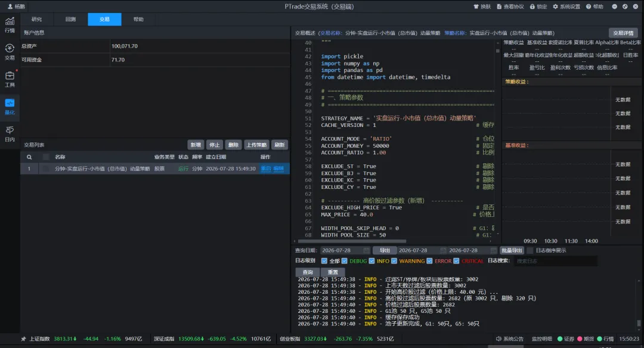Viewport: 644px width, 348px height.
Task: Click the STRATEGY_NAME code line 51
Action: (x=398, y=118)
